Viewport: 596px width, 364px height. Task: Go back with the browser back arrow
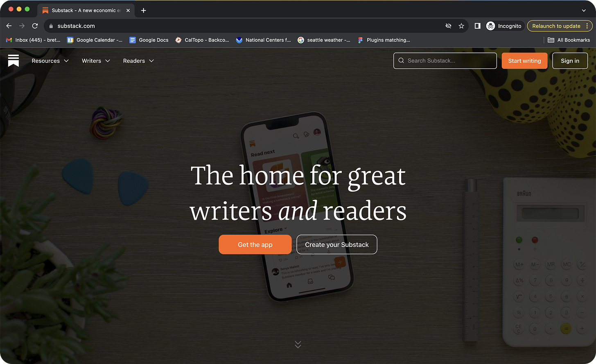9,26
